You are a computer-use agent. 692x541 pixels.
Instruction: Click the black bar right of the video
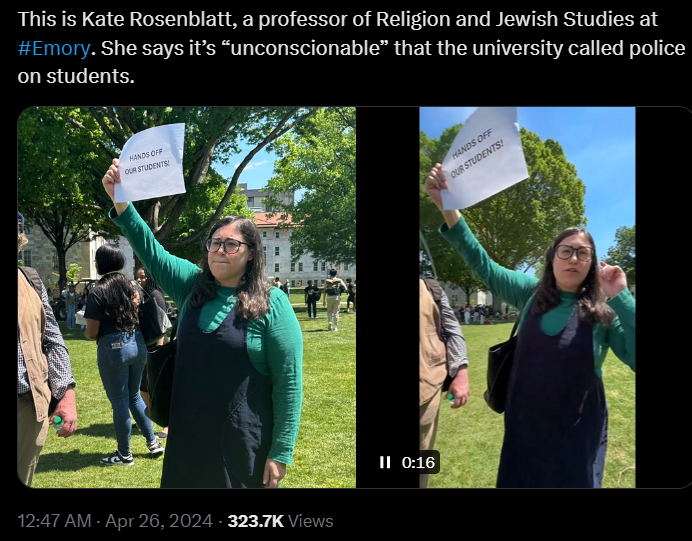(663, 297)
